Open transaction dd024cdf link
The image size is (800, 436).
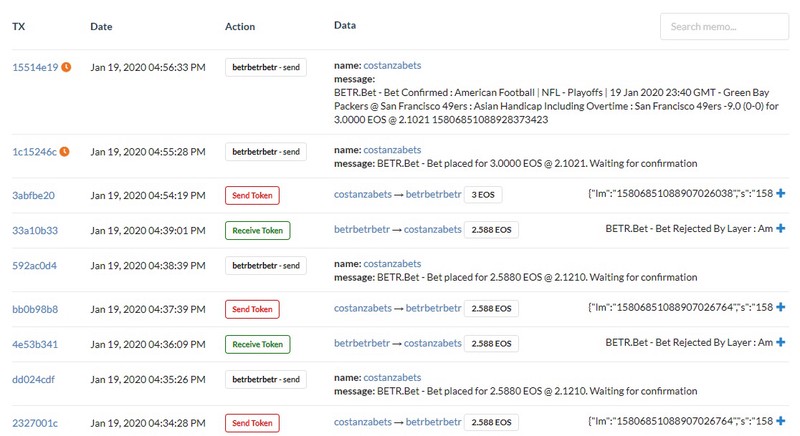click(33, 379)
